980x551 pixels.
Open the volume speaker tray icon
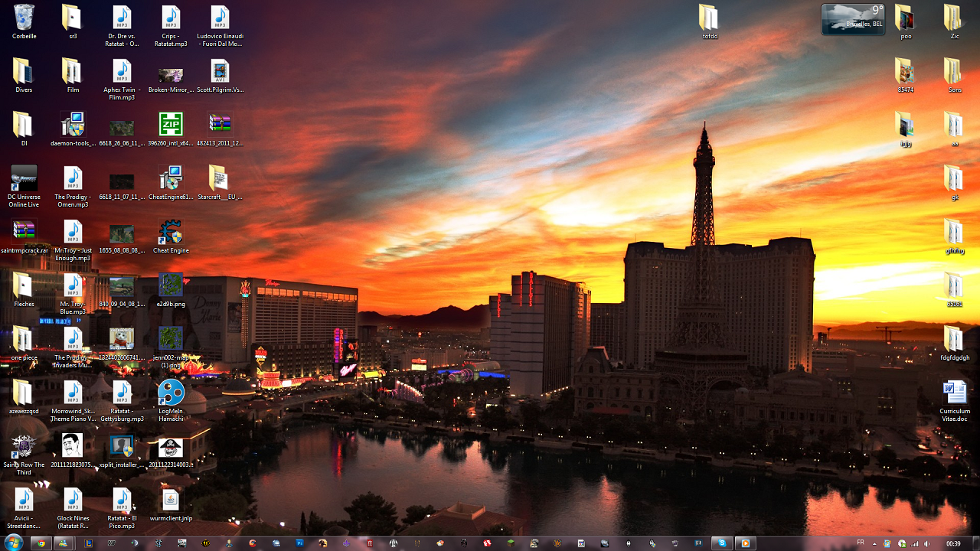point(926,543)
